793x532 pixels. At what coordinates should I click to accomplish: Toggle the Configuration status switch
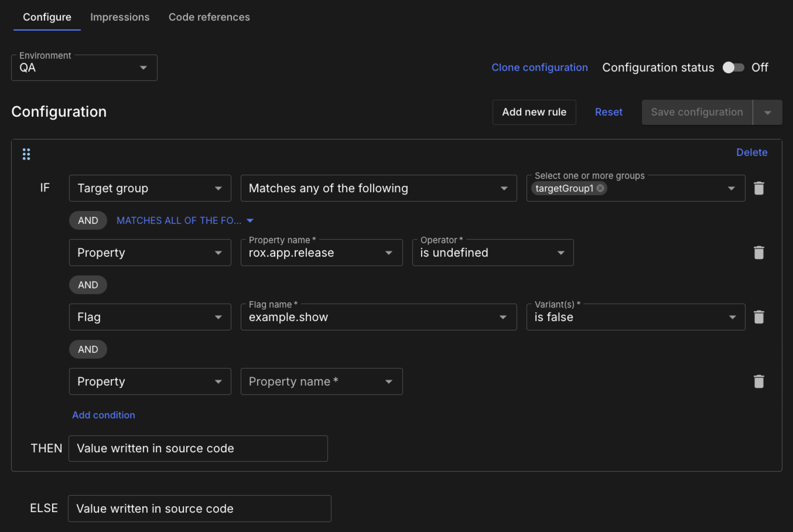click(733, 68)
